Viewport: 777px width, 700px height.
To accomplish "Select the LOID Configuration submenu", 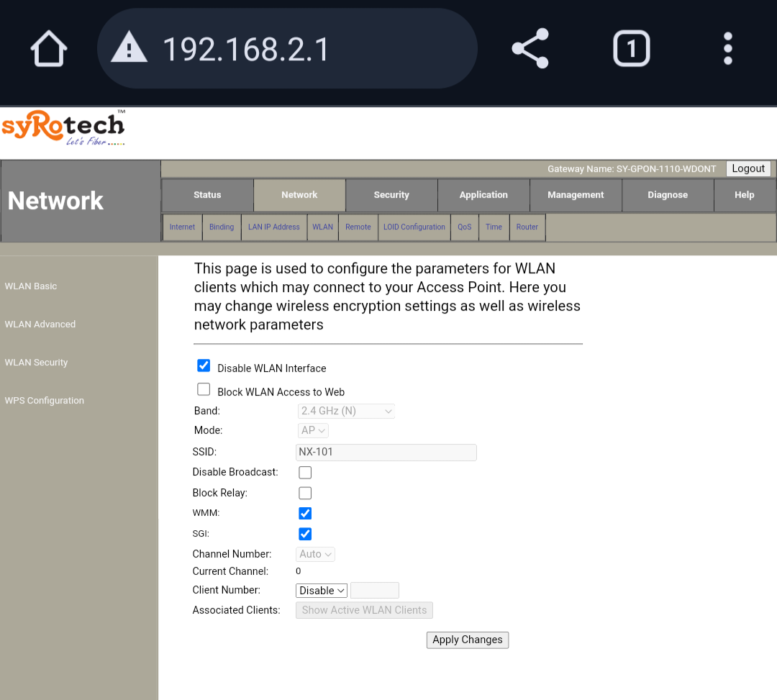I will [414, 227].
